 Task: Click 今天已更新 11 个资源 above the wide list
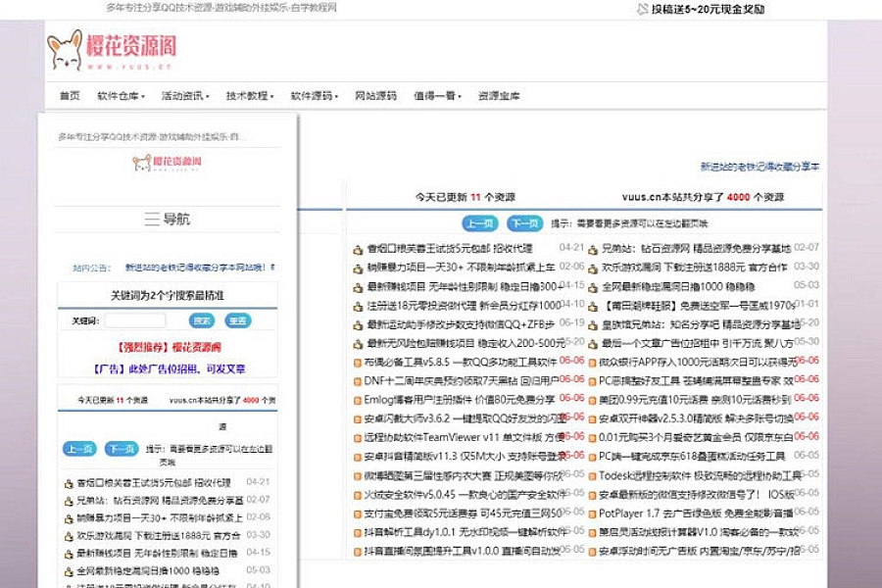(x=465, y=197)
